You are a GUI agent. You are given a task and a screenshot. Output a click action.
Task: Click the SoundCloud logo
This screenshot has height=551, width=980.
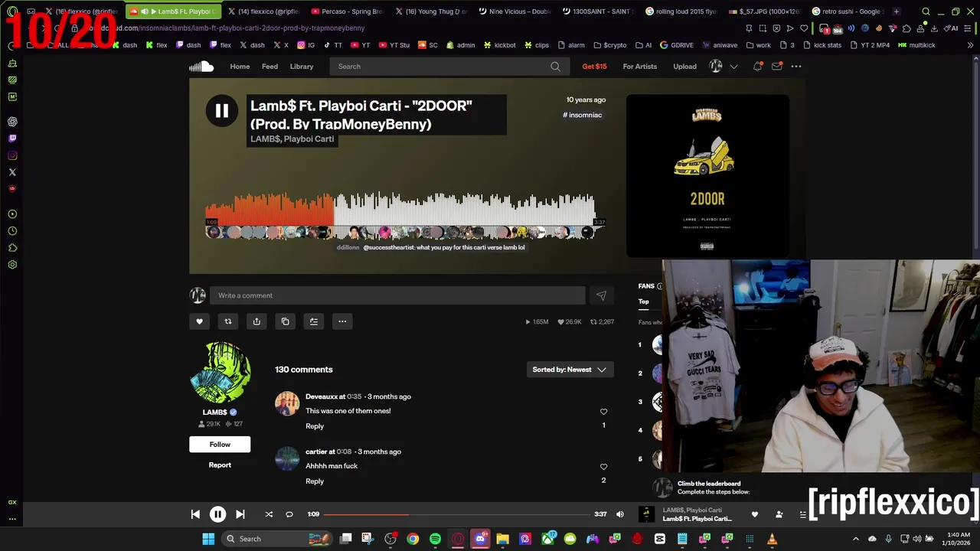[201, 67]
